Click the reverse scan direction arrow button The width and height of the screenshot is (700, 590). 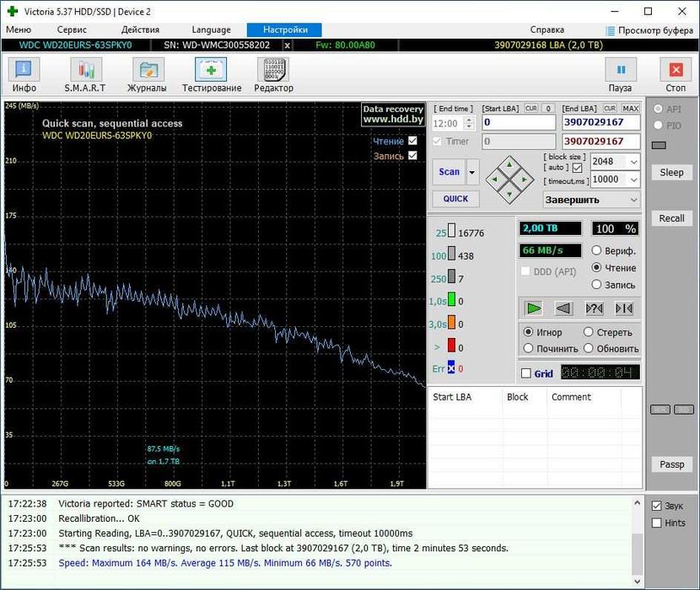[563, 308]
